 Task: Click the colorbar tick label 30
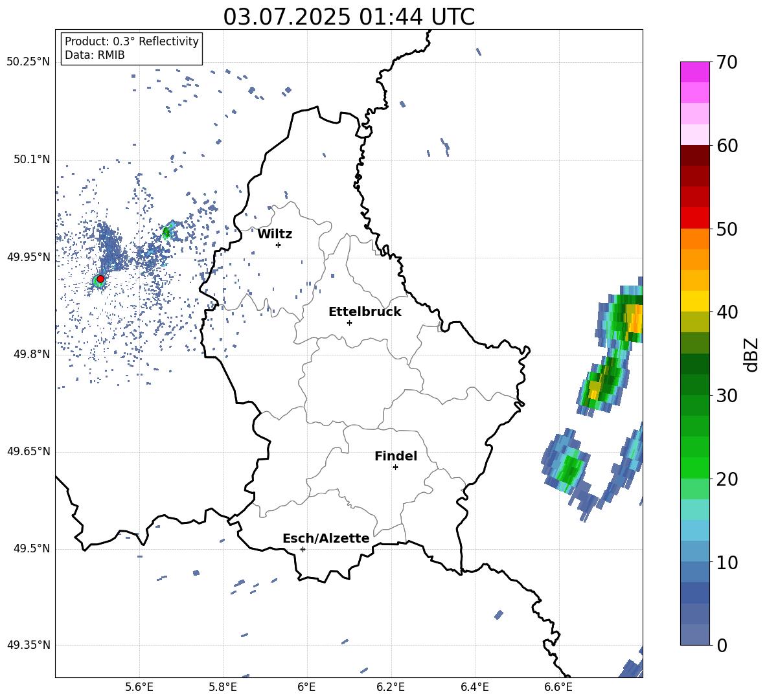coord(726,395)
